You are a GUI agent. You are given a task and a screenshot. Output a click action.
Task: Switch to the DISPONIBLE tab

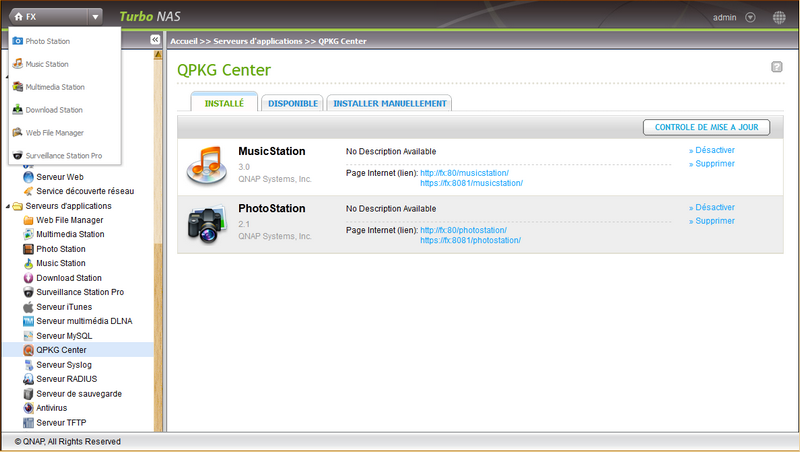(x=293, y=103)
